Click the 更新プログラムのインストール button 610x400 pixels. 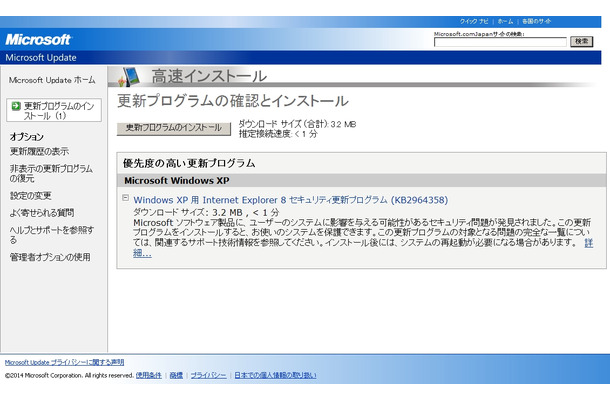174,128
